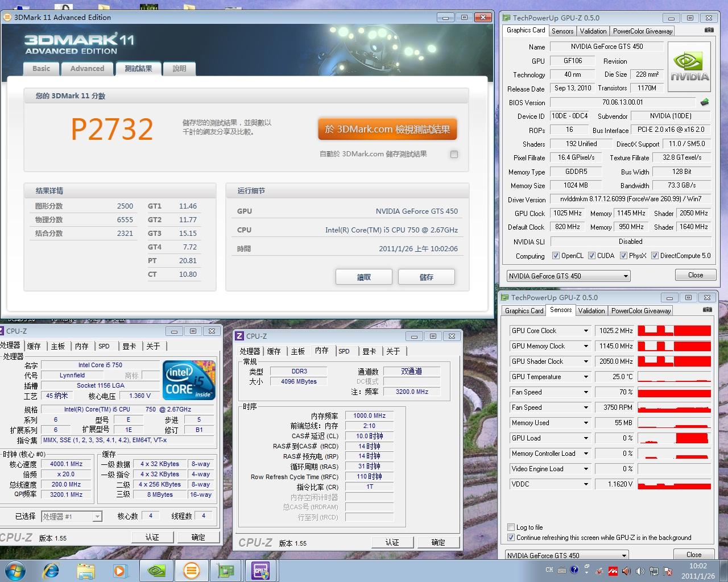Expand the GPU Shader Clock sensor dropdown
The height and width of the screenshot is (582, 728).
coord(586,361)
